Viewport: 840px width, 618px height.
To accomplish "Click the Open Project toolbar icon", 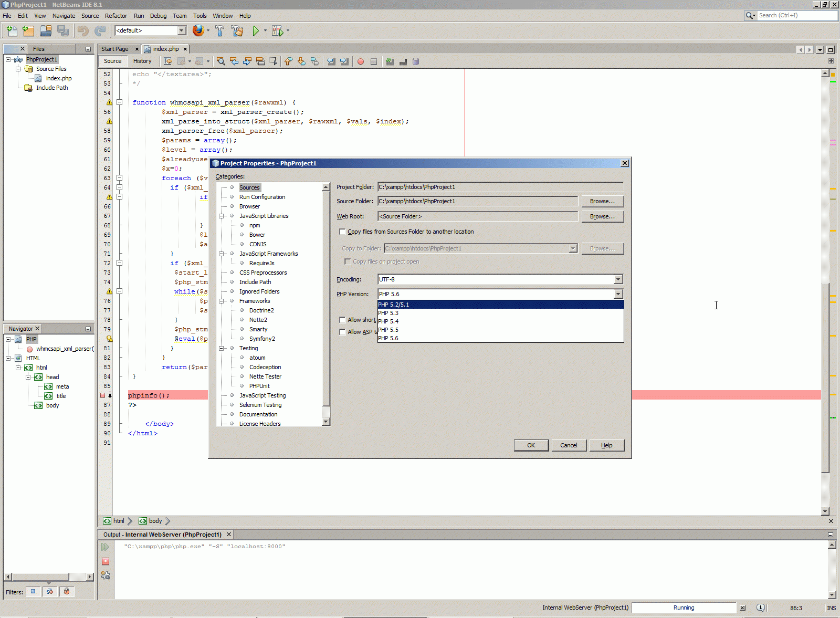I will coord(46,31).
